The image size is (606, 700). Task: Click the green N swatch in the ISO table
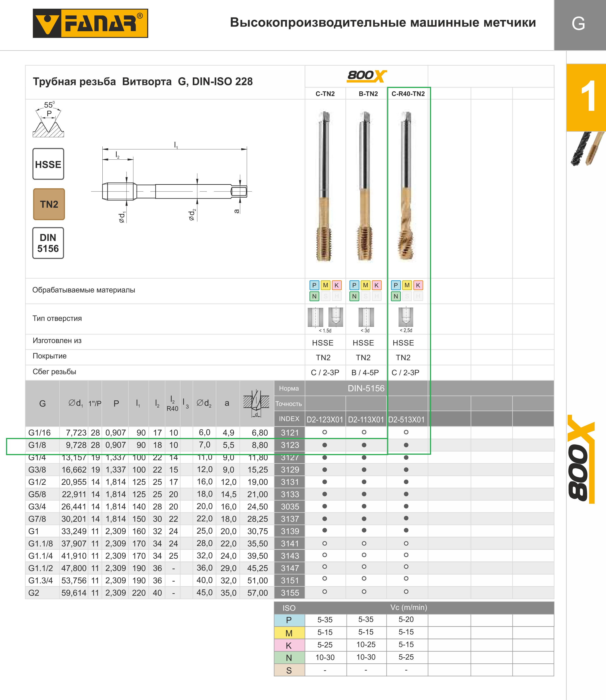289,658
